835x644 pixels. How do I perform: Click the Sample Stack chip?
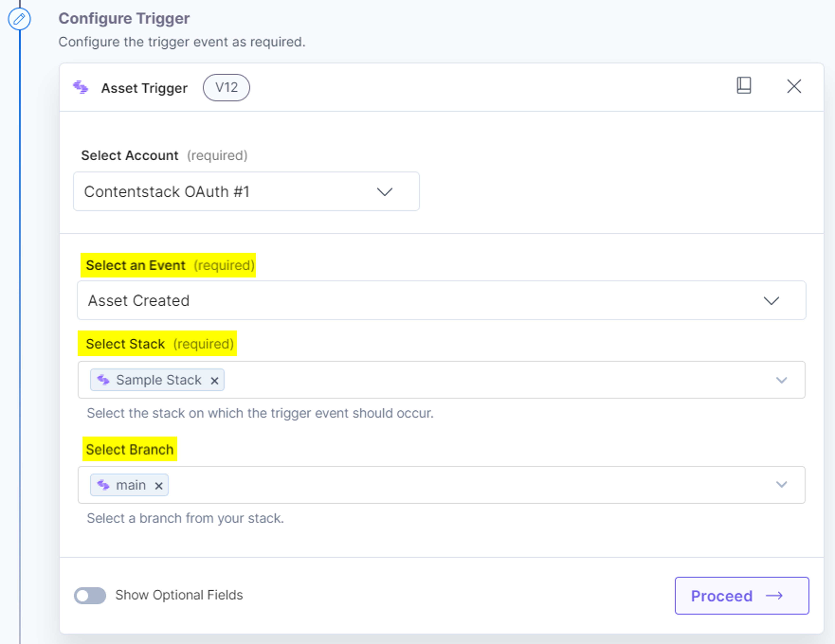[157, 380]
